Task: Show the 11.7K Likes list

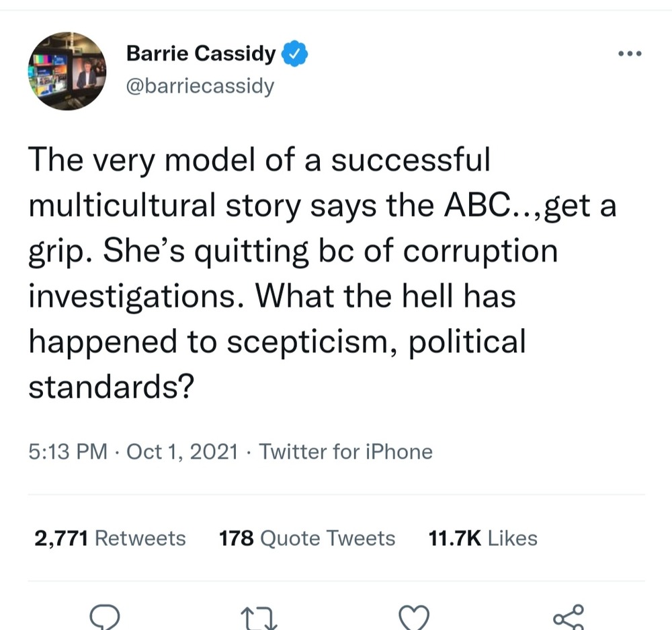Action: (482, 539)
